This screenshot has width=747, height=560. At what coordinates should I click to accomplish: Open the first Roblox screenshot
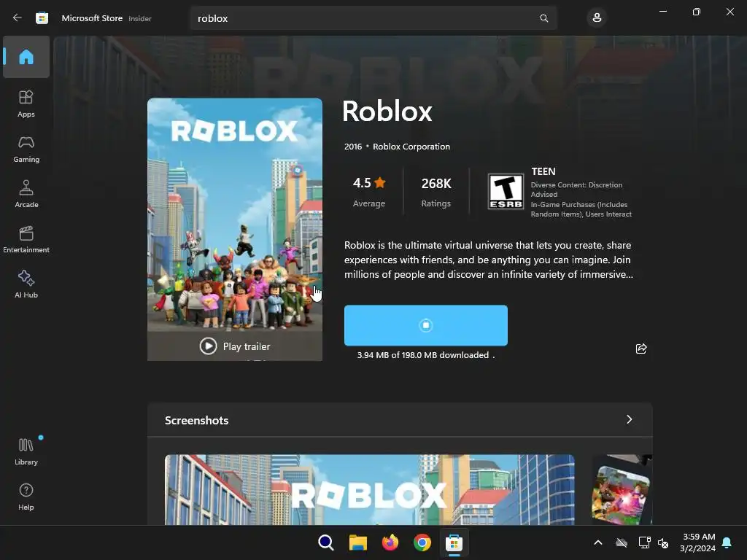click(370, 489)
